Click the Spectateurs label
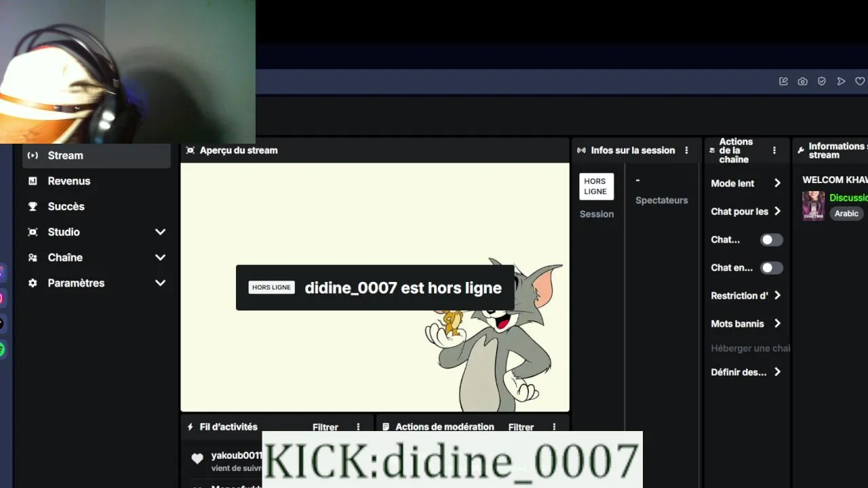Image resolution: width=868 pixels, height=488 pixels. click(x=661, y=201)
